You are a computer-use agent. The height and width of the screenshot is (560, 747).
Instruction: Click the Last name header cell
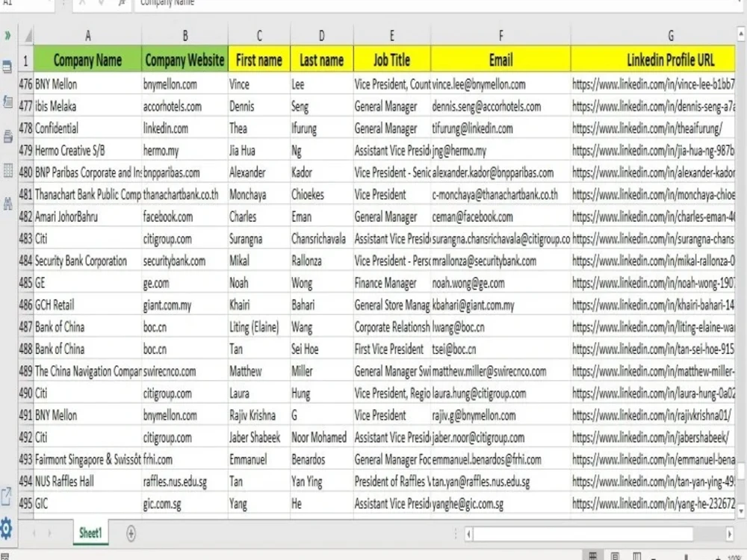pos(321,60)
